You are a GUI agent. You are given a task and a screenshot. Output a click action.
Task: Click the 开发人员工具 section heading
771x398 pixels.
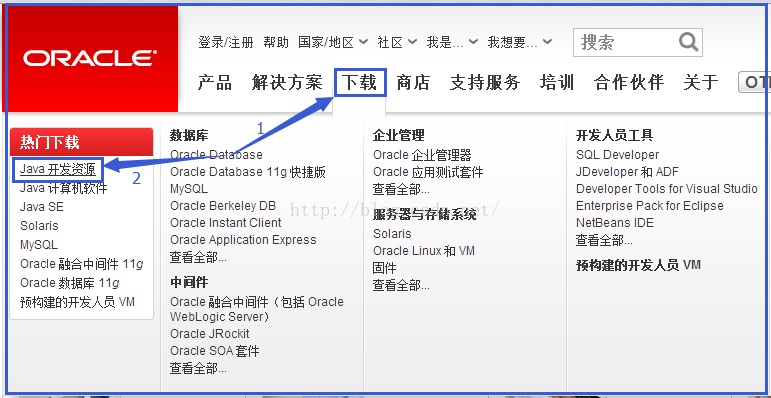coord(615,135)
